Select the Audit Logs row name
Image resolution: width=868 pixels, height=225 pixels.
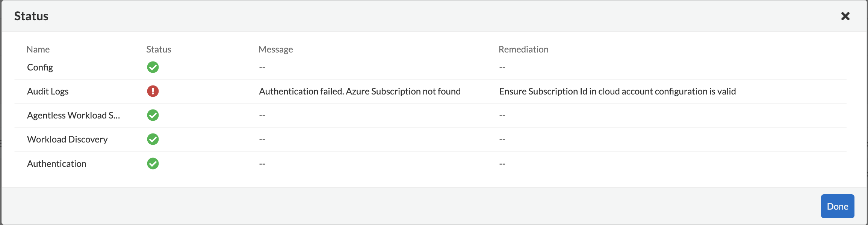click(48, 91)
